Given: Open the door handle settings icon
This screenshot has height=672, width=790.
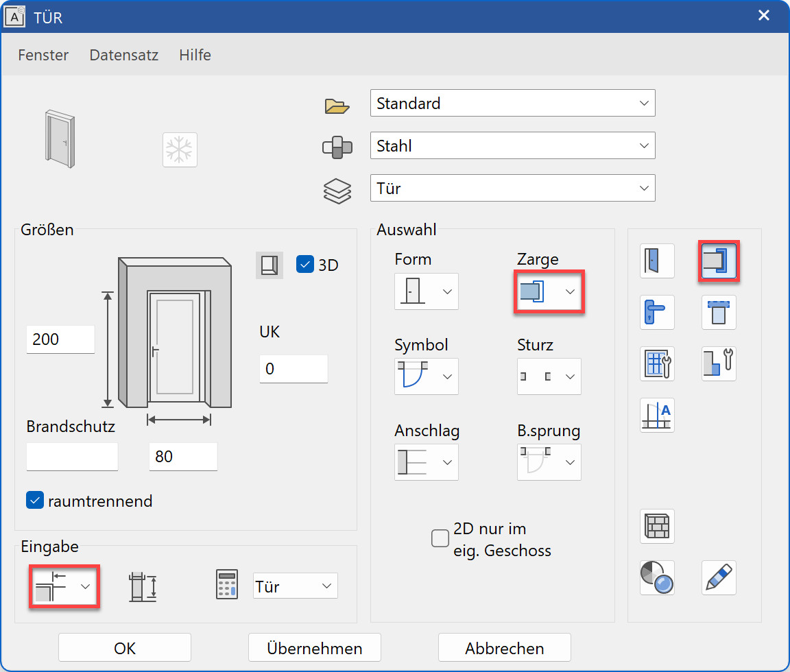Looking at the screenshot, I should tap(657, 313).
